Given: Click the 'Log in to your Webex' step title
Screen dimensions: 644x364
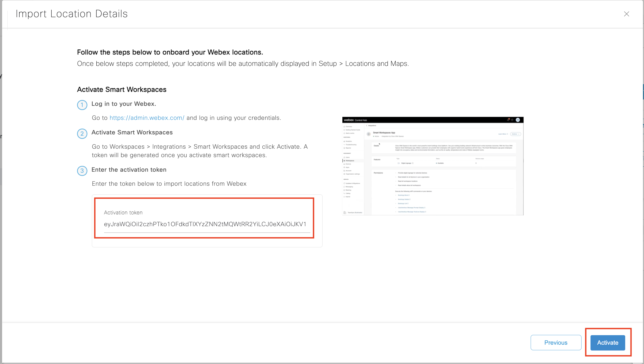Looking at the screenshot, I should tap(124, 104).
